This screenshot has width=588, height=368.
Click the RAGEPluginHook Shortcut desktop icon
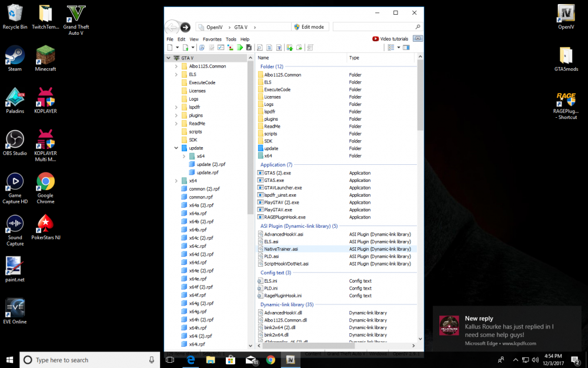point(566,106)
